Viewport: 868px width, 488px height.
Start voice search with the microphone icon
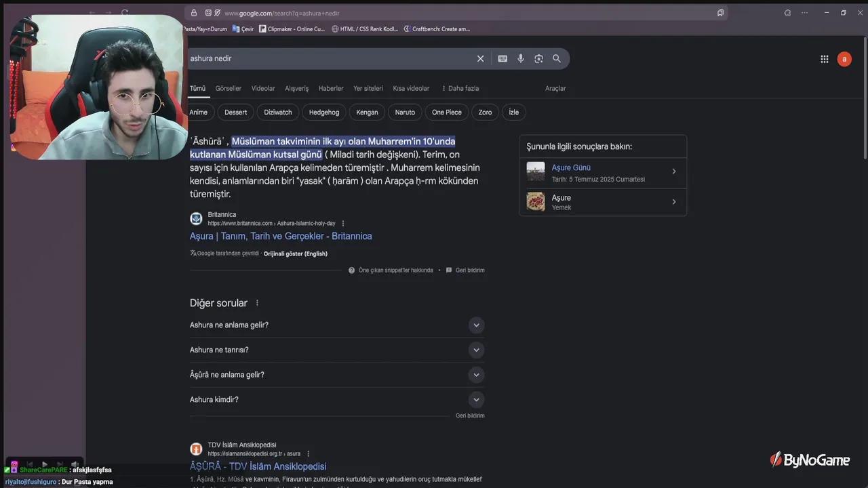[521, 59]
